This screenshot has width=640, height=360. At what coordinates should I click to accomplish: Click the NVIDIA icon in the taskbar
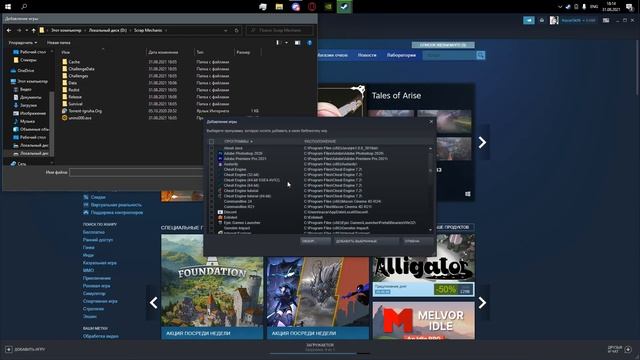point(328,7)
